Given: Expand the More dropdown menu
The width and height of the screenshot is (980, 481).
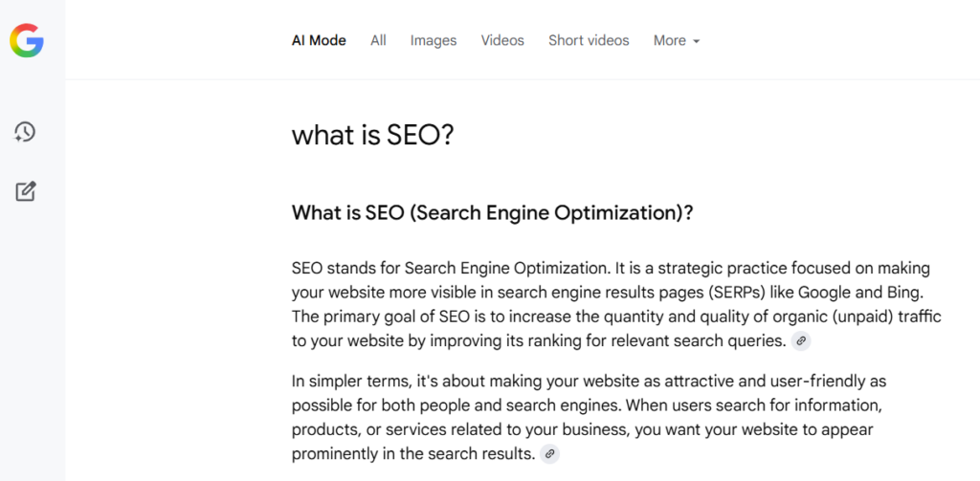Looking at the screenshot, I should (x=677, y=40).
